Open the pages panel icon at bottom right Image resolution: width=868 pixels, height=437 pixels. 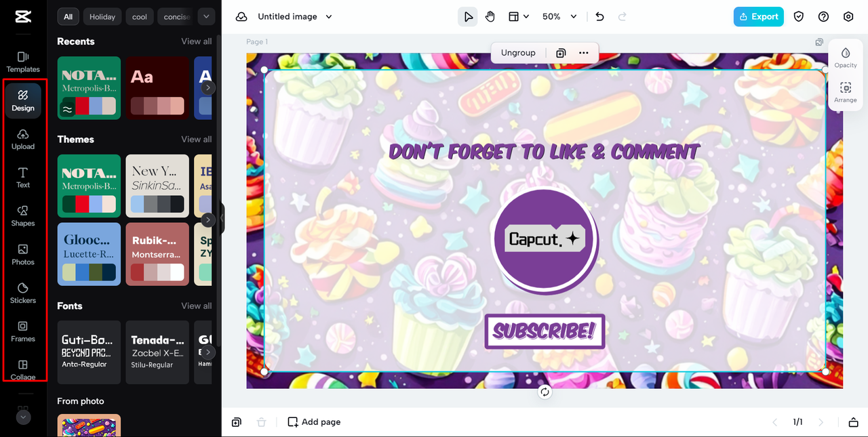(x=853, y=422)
